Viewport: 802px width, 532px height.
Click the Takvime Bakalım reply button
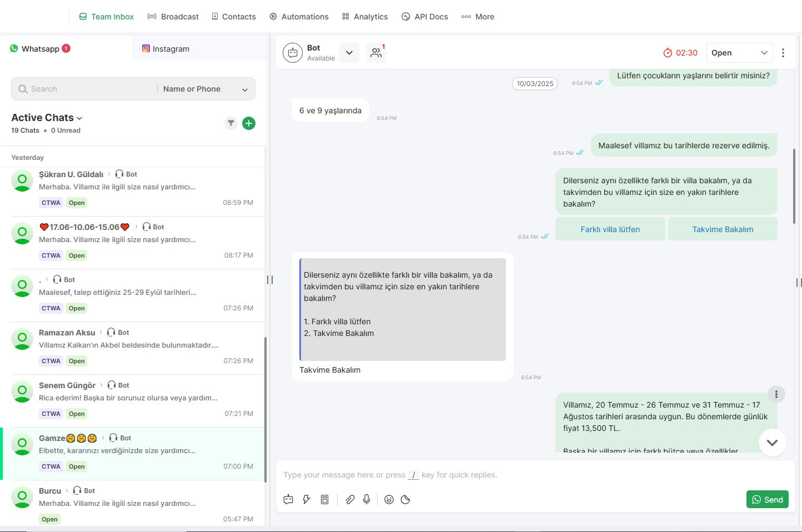tap(722, 229)
